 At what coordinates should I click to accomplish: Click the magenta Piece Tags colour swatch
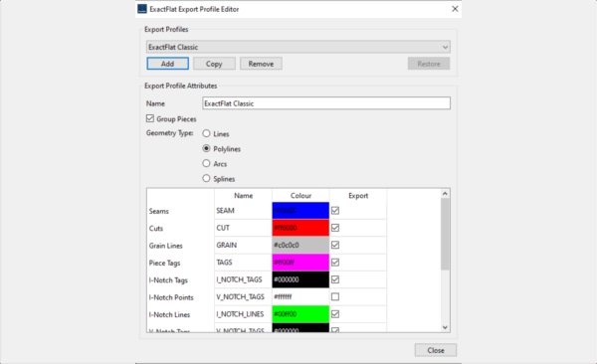pyautogui.click(x=300, y=263)
